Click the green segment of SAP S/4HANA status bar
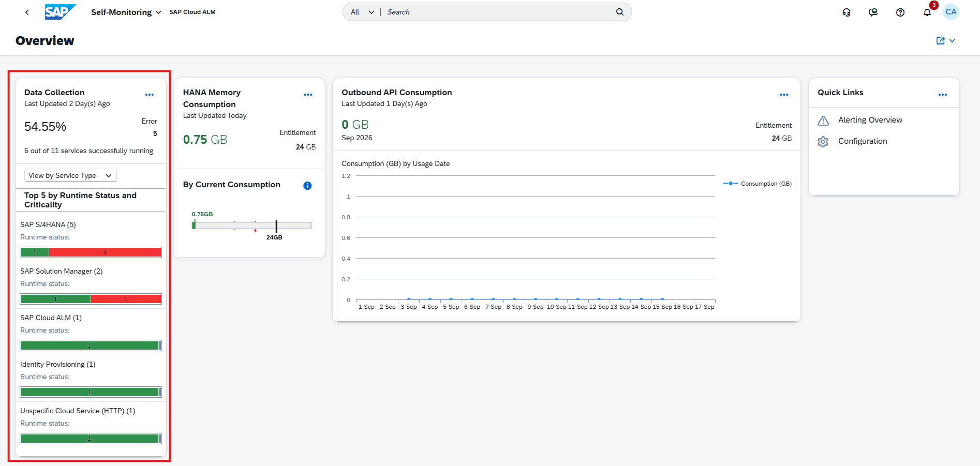This screenshot has width=980, height=466. point(35,252)
